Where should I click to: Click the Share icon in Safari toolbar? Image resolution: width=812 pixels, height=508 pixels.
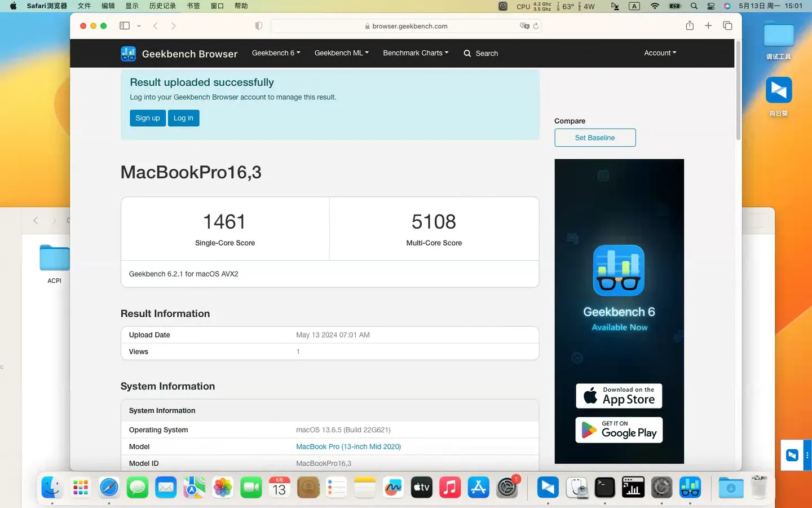point(689,25)
